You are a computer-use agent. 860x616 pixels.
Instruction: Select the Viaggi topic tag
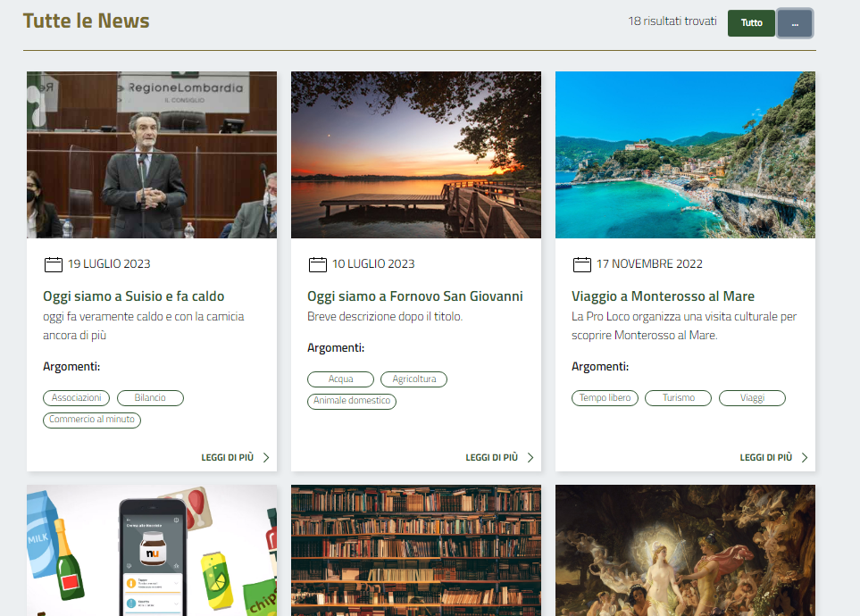752,398
